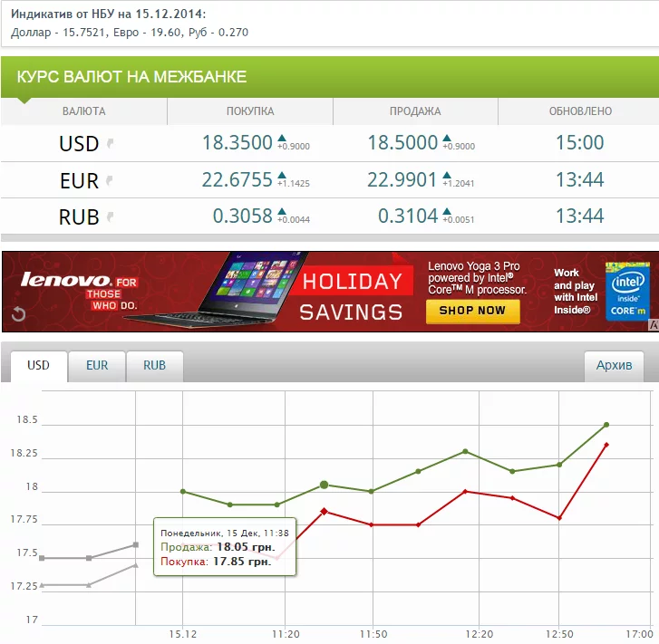Switch to the RUB chart tab
The height and width of the screenshot is (644, 659).
coord(155,366)
